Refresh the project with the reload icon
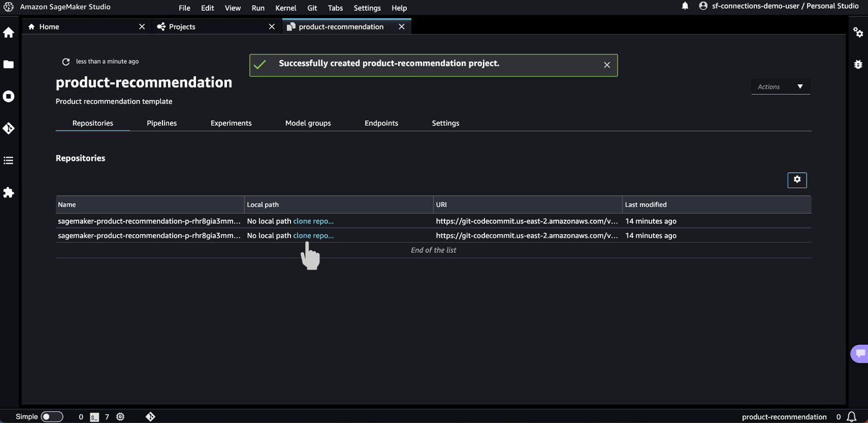 (x=66, y=62)
